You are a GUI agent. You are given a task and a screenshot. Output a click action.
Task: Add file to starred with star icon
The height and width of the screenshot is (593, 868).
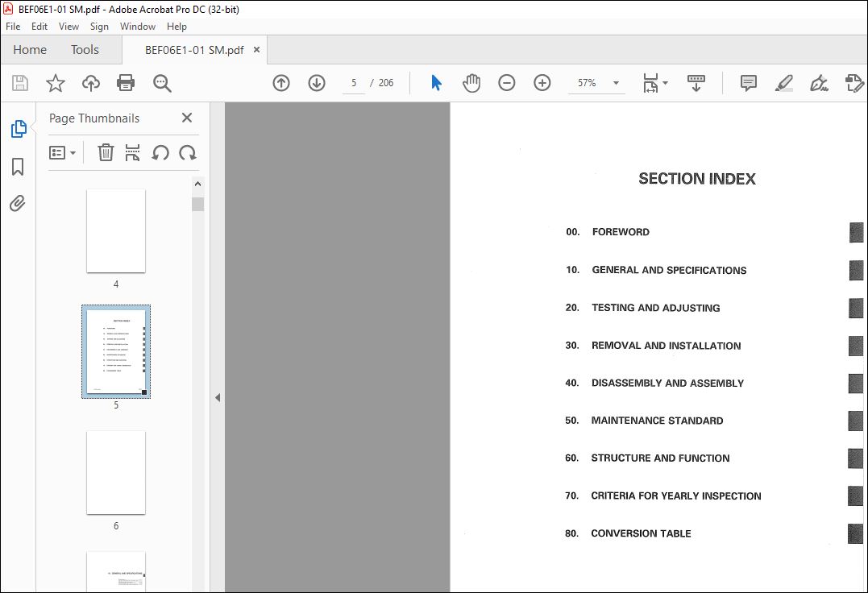(56, 83)
